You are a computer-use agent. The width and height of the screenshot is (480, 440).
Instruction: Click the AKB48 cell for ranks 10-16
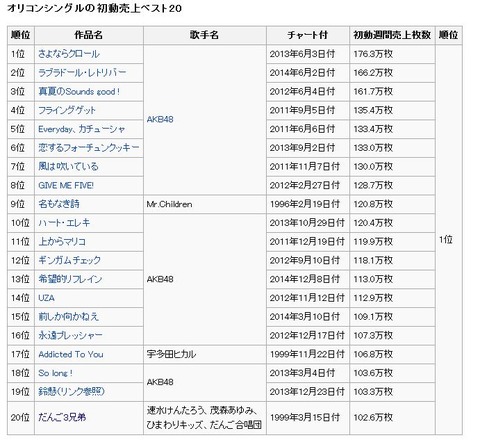[x=205, y=279]
